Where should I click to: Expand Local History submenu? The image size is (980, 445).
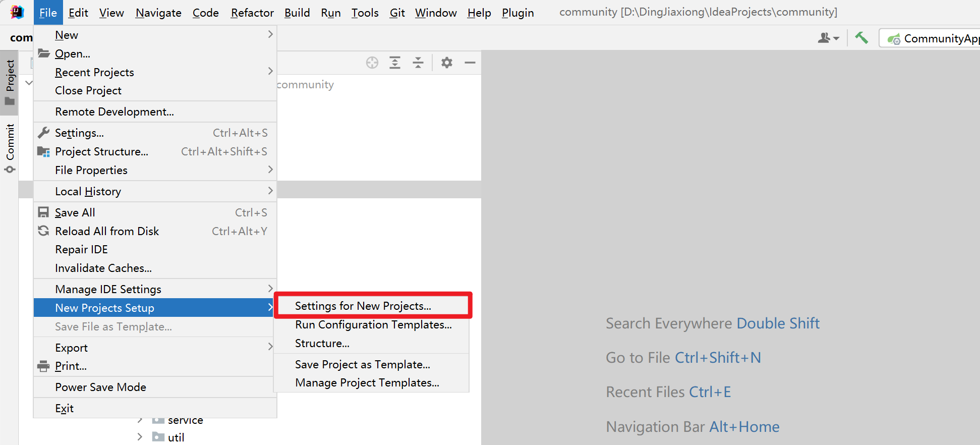pos(155,191)
